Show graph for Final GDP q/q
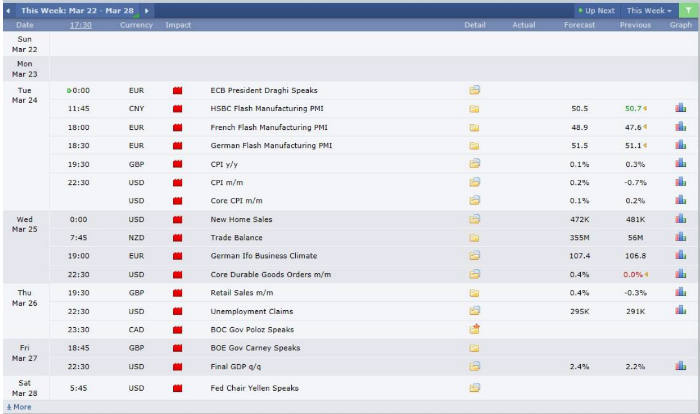The width and height of the screenshot is (700, 414). point(681,366)
